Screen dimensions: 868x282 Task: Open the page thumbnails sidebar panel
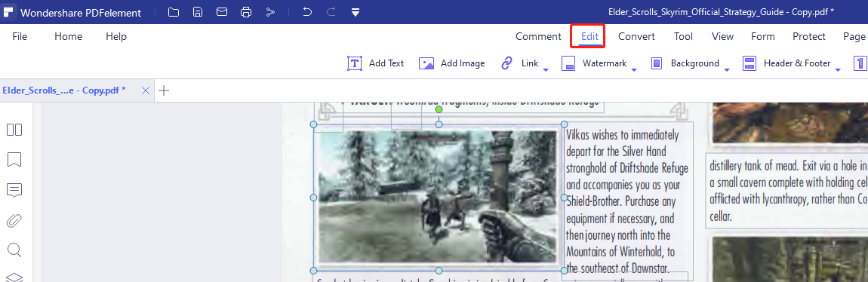click(x=14, y=130)
